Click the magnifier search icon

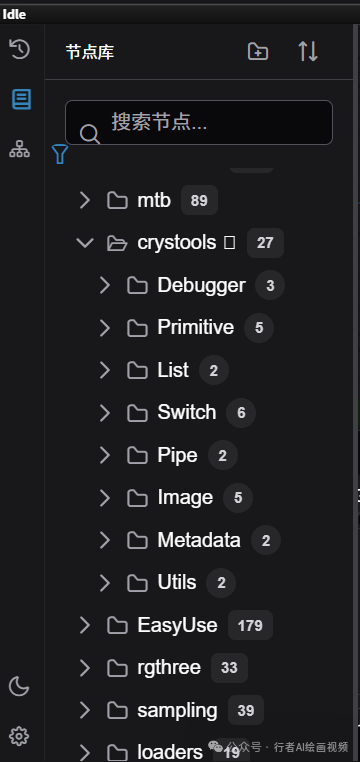[90, 134]
